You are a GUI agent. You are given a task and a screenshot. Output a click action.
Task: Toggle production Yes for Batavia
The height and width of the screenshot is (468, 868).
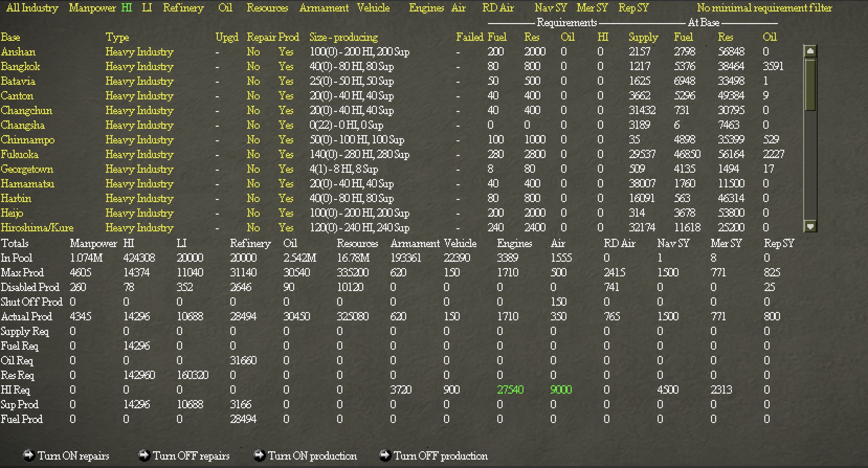click(286, 81)
